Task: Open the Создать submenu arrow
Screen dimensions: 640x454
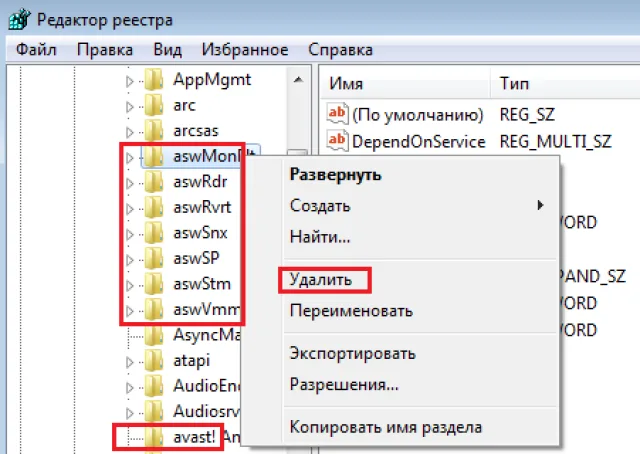Action: coord(540,205)
